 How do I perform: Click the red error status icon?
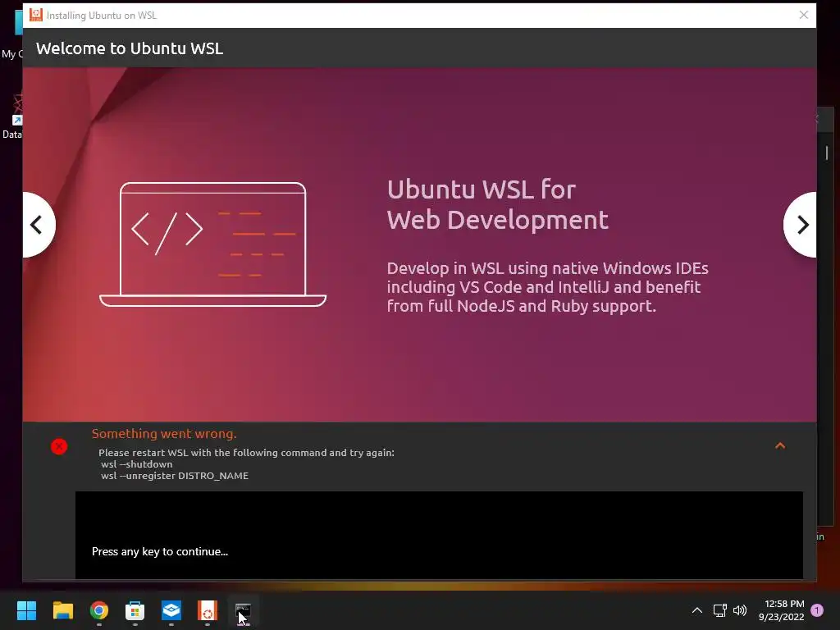point(59,446)
